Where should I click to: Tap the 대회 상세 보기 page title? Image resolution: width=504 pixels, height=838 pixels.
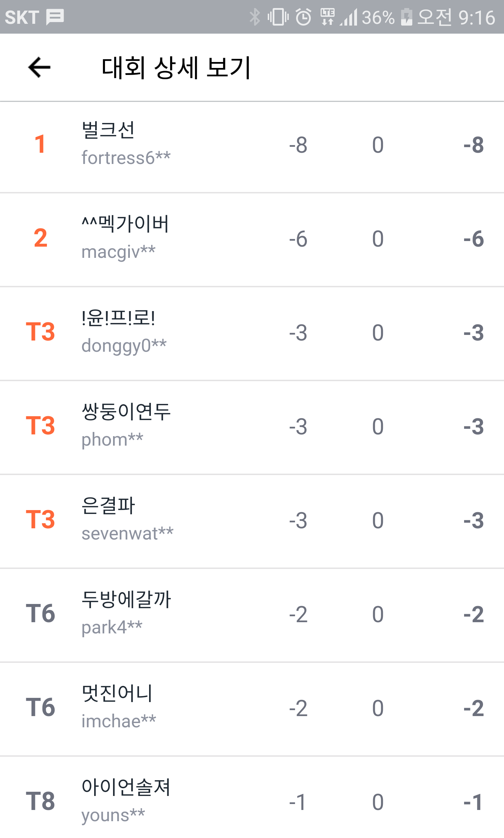point(176,67)
